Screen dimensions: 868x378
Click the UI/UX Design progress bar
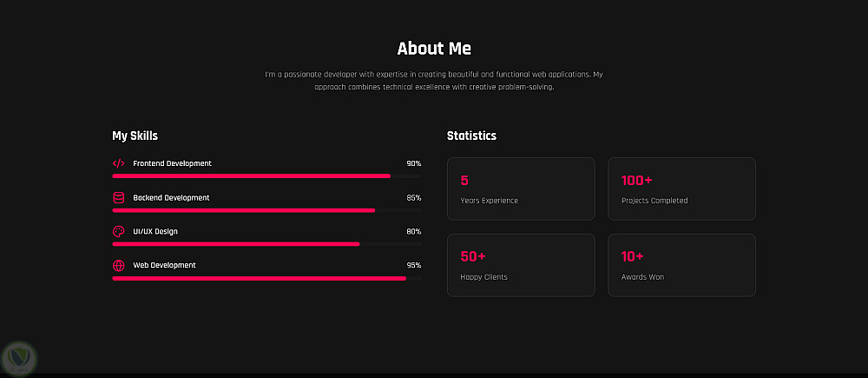(x=266, y=243)
